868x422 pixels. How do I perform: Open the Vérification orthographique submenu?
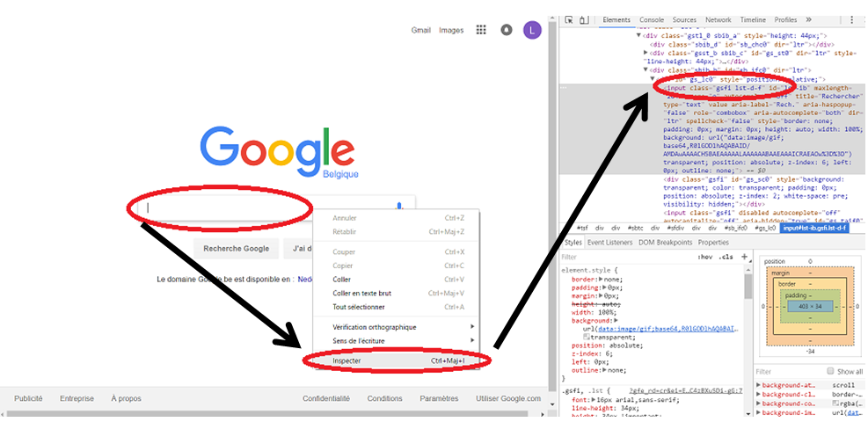tap(397, 327)
